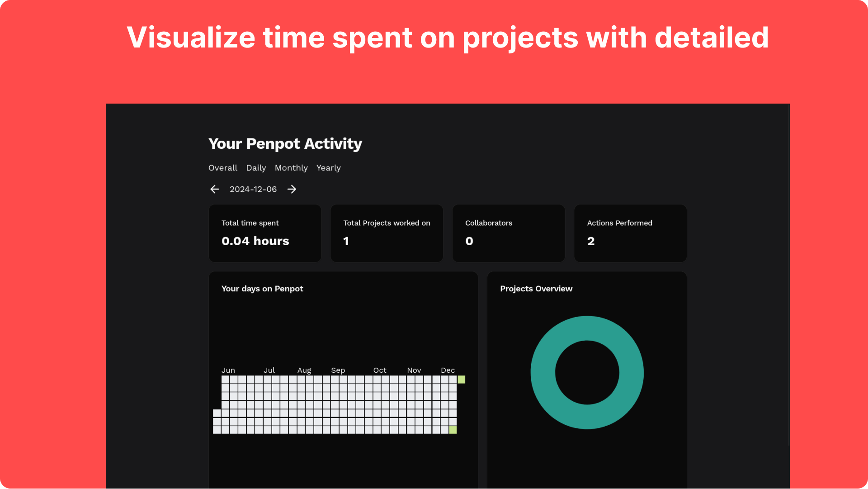Click the 'Your Penpot Activity' heading
Screen dimensions: 868x489
coord(285,144)
